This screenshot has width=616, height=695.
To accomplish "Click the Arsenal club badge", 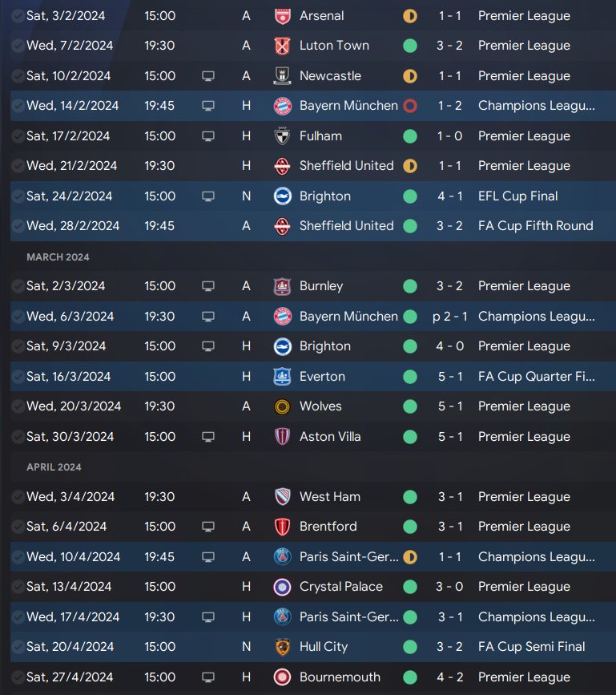I will pos(281,16).
